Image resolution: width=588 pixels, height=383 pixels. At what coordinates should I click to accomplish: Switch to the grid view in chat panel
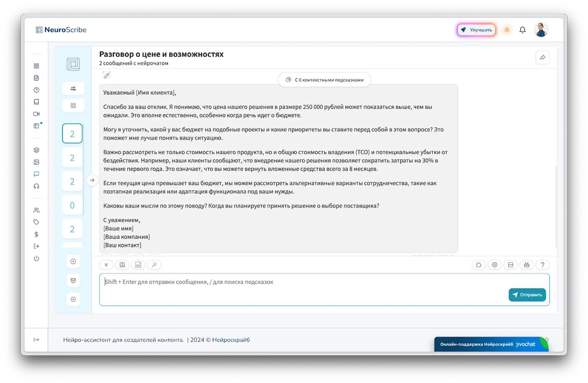[73, 106]
